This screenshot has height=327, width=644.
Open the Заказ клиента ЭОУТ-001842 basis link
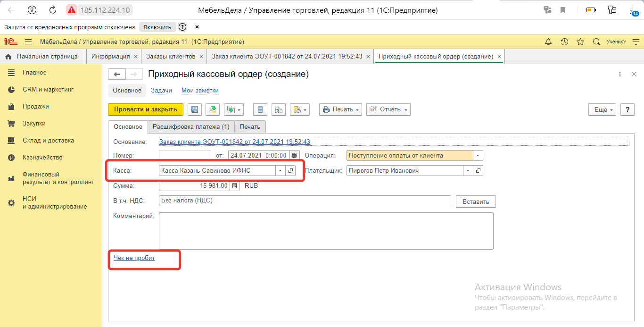click(235, 142)
